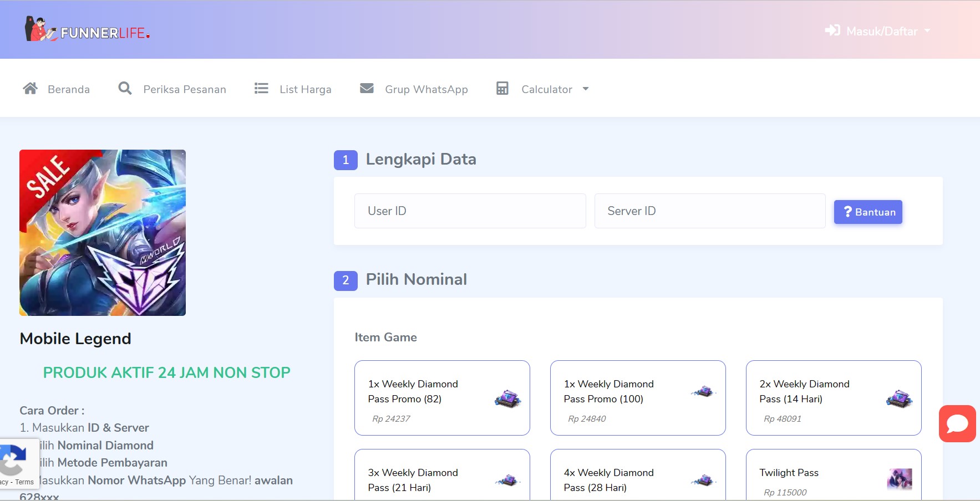Select the Twilight Pass item
980x501 pixels.
(x=834, y=475)
